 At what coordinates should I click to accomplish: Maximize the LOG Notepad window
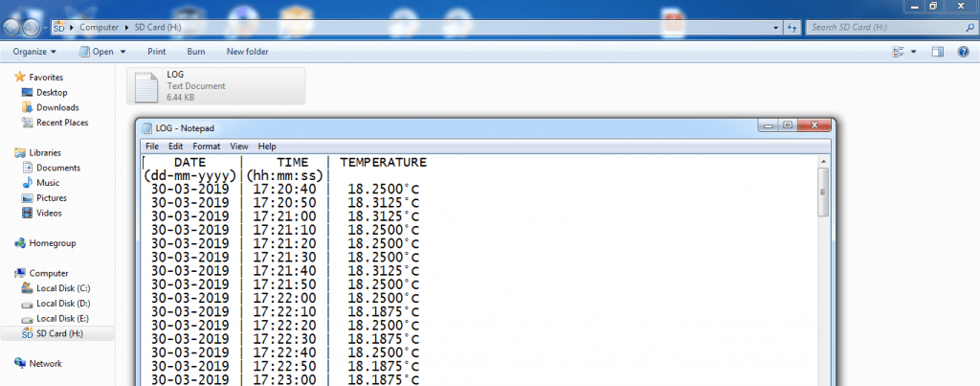click(x=788, y=125)
